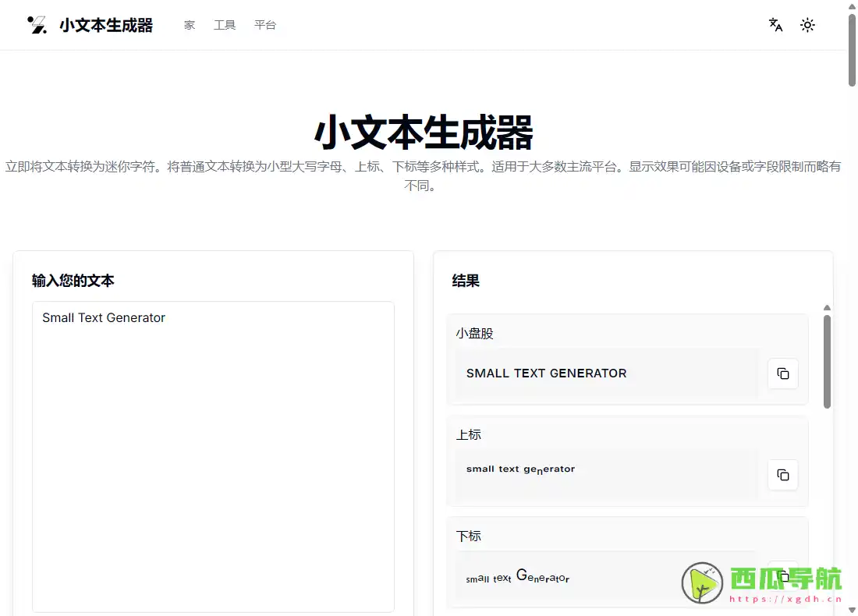Copy the 小盘股 small caps result
The width and height of the screenshot is (858, 616).
pyautogui.click(x=783, y=373)
